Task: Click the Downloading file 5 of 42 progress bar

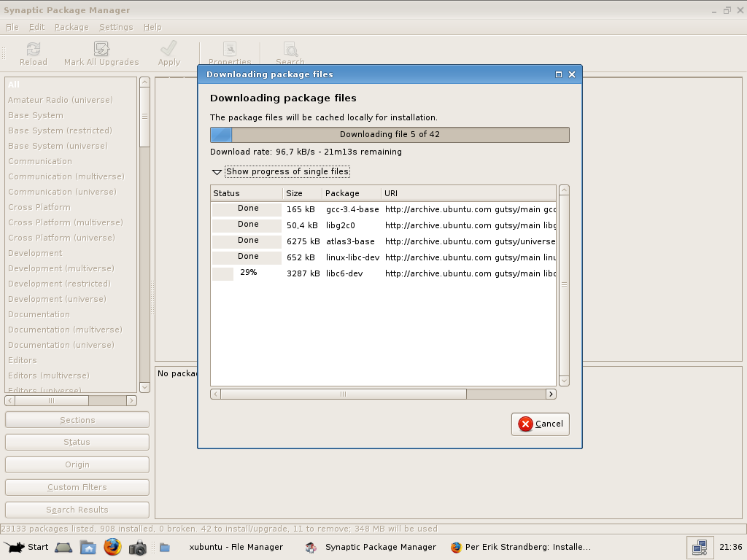Action: tap(390, 135)
